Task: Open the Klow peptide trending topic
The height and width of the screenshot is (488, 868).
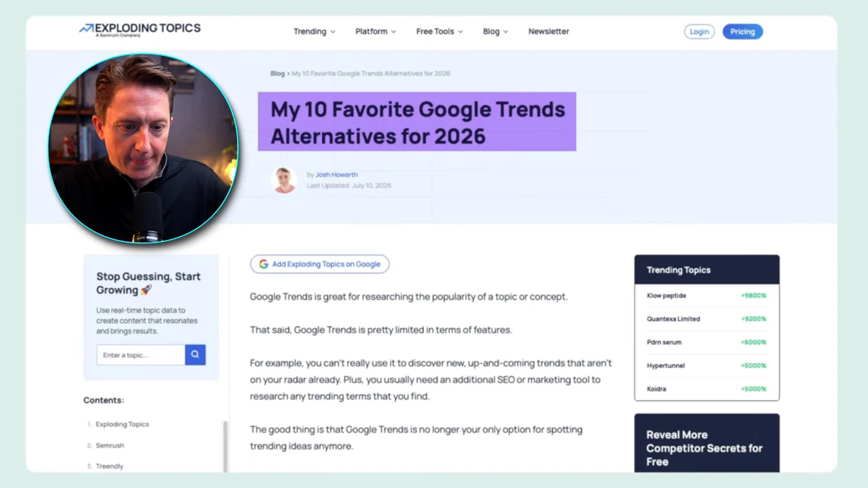Action: pos(667,296)
